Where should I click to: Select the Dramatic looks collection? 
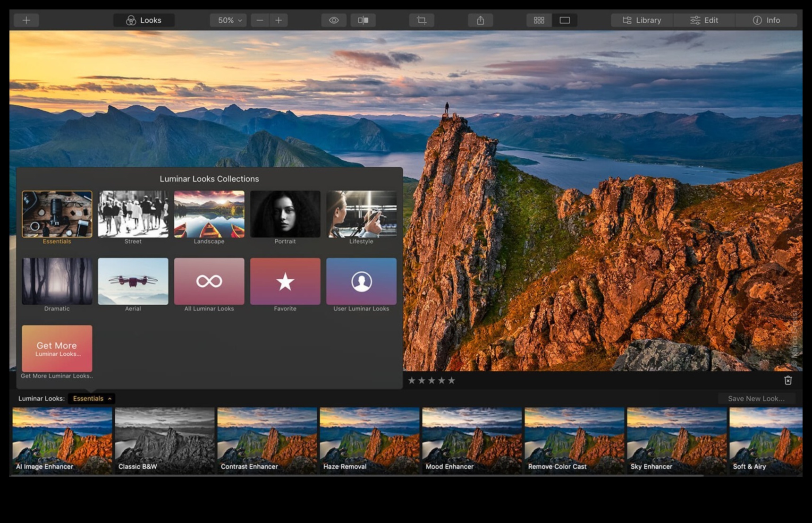click(57, 281)
